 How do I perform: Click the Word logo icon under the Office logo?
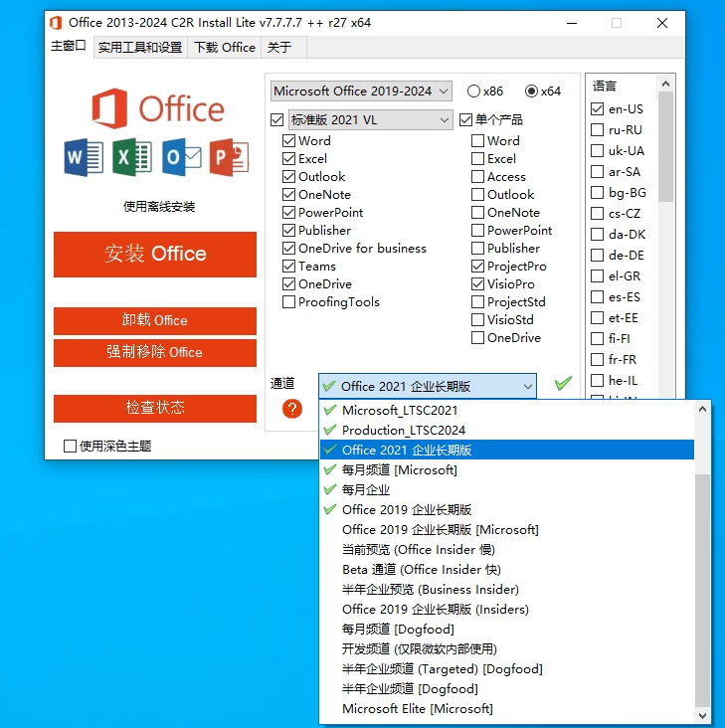[84, 157]
